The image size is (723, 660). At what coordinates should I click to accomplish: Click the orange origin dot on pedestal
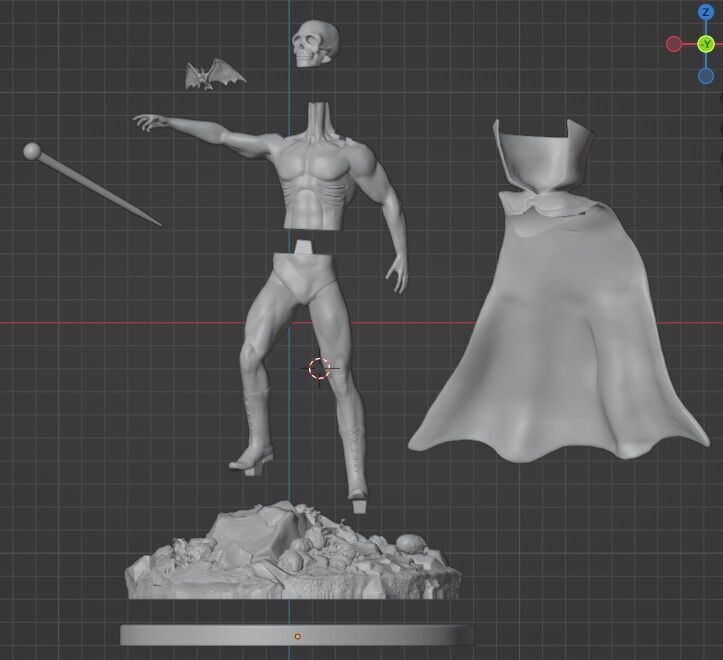[x=298, y=636]
